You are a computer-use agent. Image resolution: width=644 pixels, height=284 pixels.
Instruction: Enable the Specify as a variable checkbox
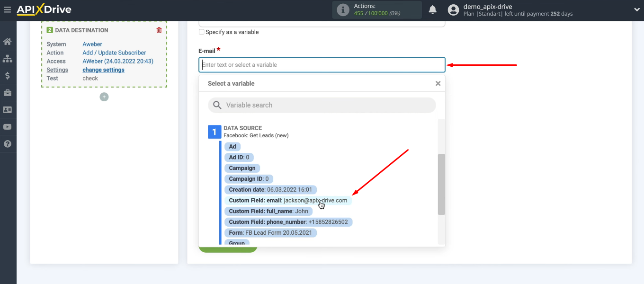[x=201, y=32]
